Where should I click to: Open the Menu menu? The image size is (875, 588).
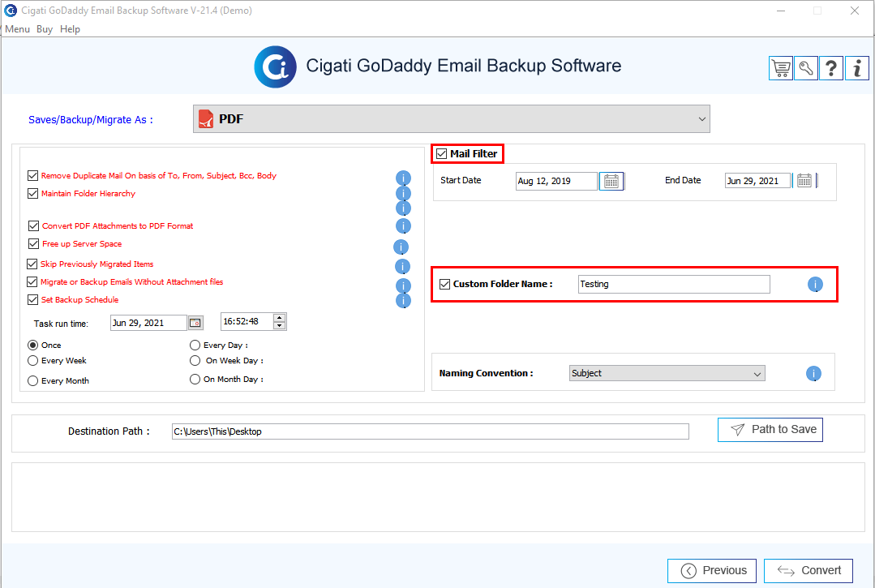coord(17,29)
